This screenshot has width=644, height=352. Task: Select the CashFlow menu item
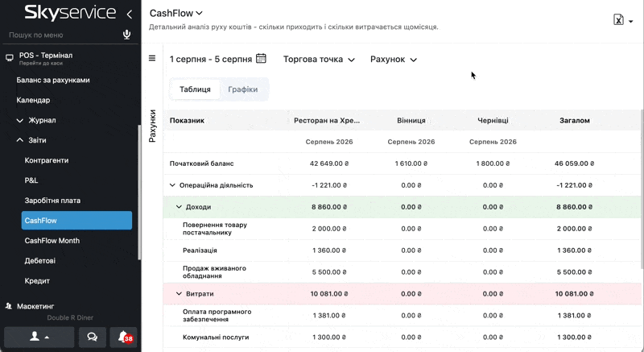coord(76,221)
